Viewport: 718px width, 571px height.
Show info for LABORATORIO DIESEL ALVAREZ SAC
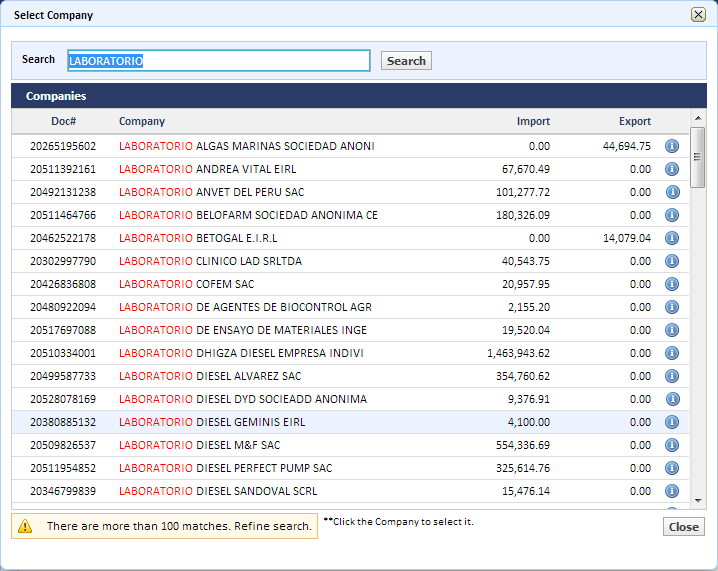pos(672,376)
